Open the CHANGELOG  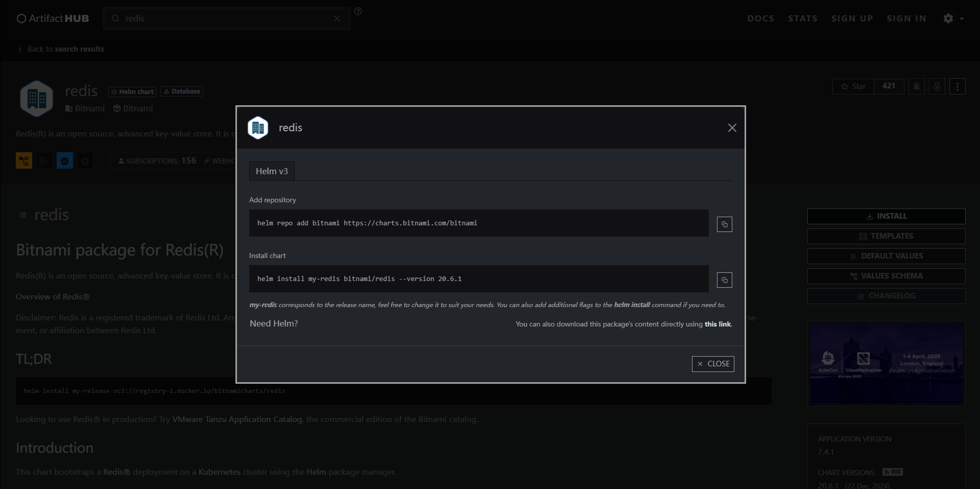pos(886,296)
